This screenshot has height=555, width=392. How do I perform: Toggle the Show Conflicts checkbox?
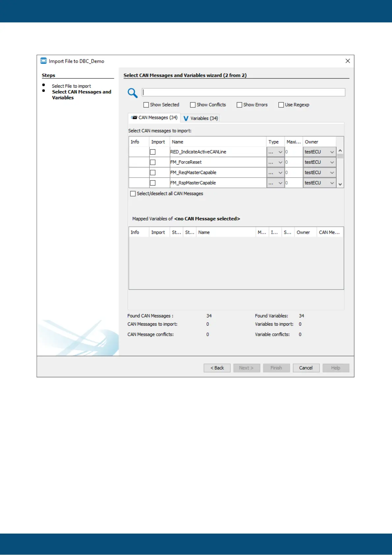point(193,105)
